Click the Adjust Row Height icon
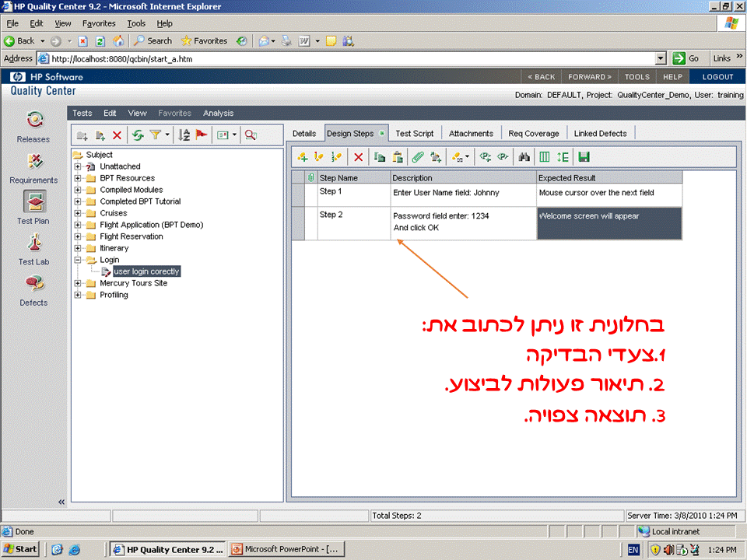This screenshot has height=560, width=747. pyautogui.click(x=563, y=157)
